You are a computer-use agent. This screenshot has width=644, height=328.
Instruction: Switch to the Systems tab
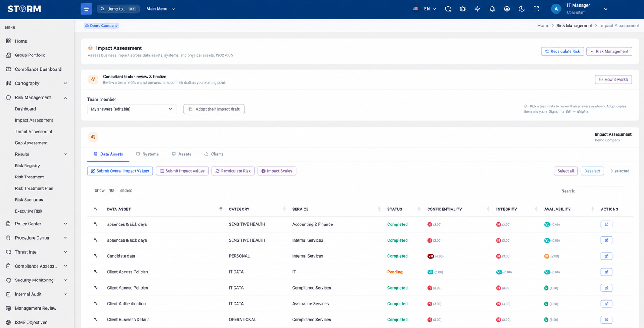click(147, 154)
